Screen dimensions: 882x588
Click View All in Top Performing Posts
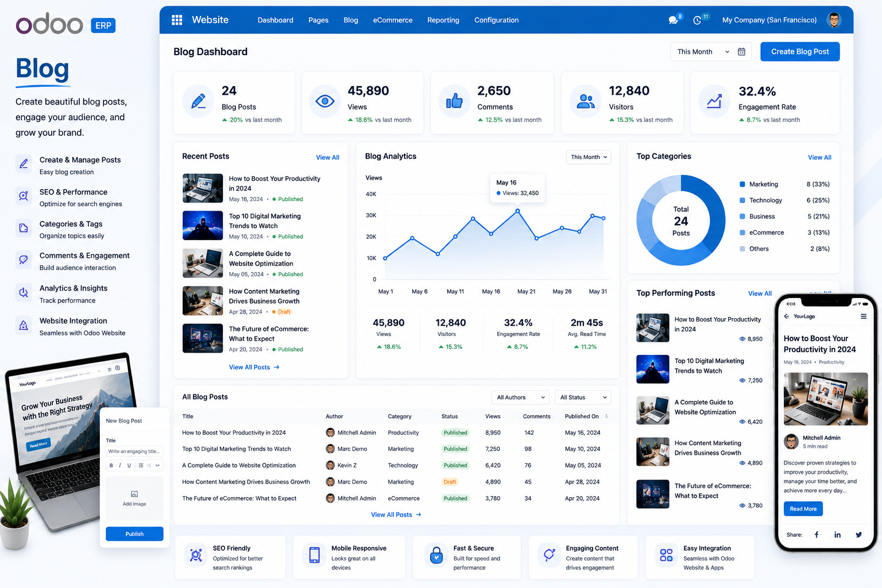(760, 293)
